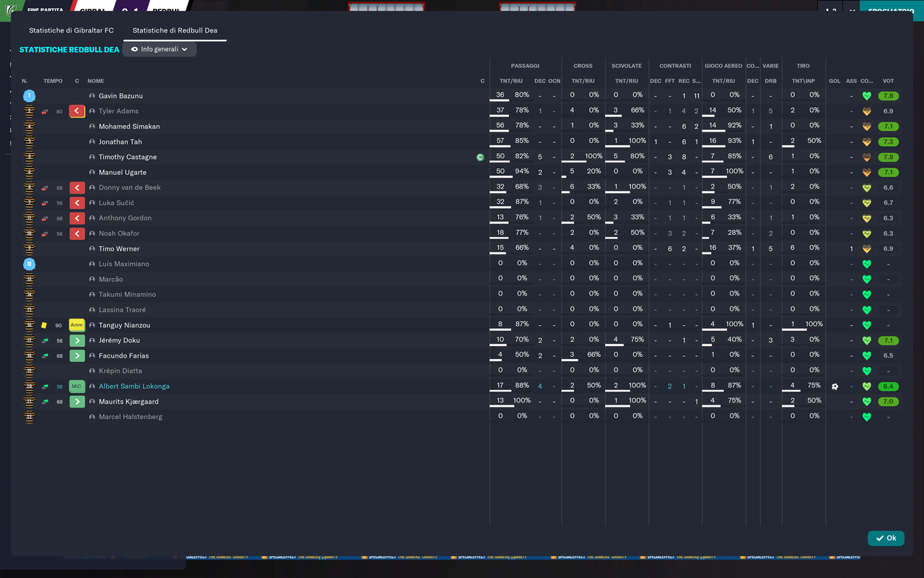Viewport: 924px width, 578px height.
Task: Click the Spogliatoio button in top bar
Action: (892, 10)
